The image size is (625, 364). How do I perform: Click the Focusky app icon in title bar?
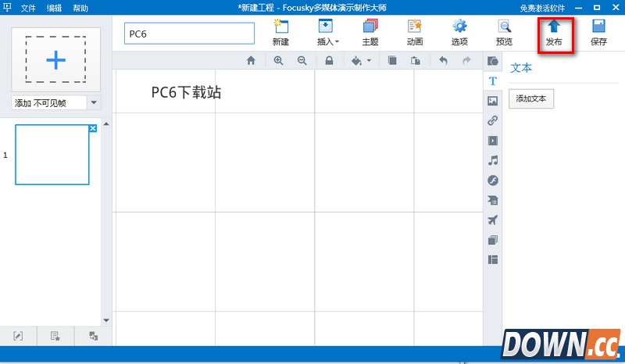pyautogui.click(x=7, y=7)
